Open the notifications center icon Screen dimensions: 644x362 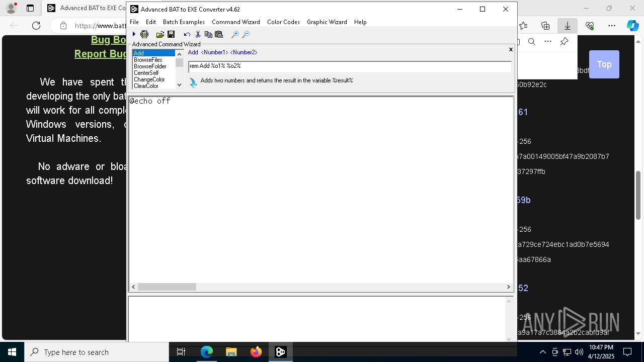click(627, 352)
